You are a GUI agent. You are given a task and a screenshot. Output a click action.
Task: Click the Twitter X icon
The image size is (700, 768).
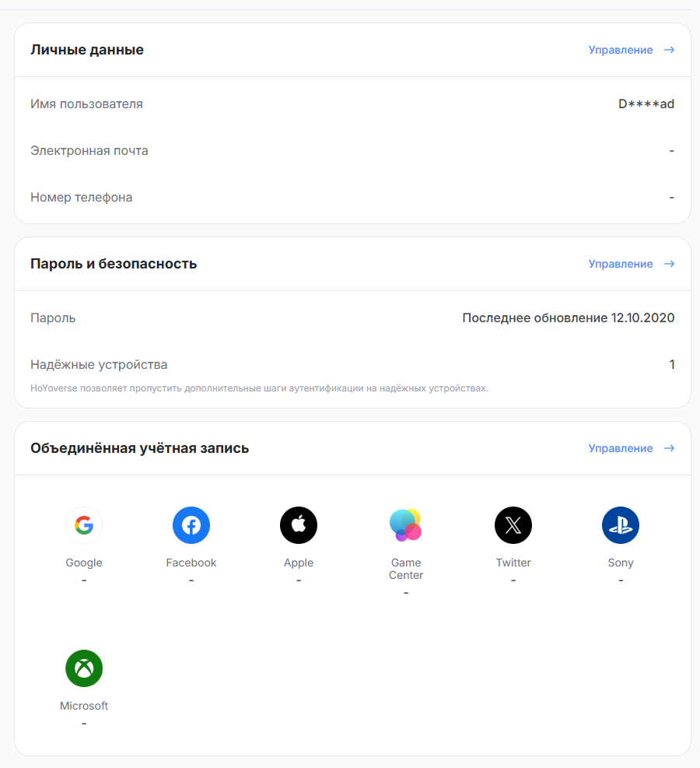pyautogui.click(x=513, y=525)
